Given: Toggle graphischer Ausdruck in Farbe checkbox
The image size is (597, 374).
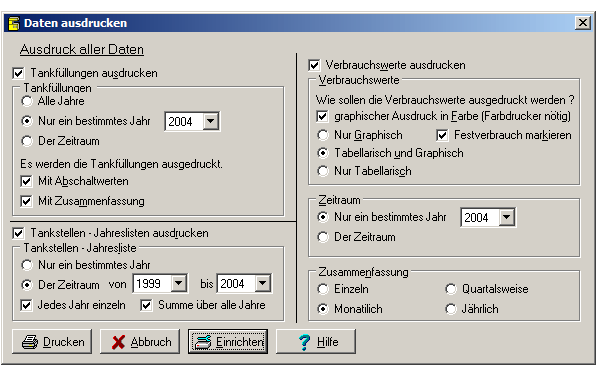Looking at the screenshot, I should pyautogui.click(x=322, y=116).
